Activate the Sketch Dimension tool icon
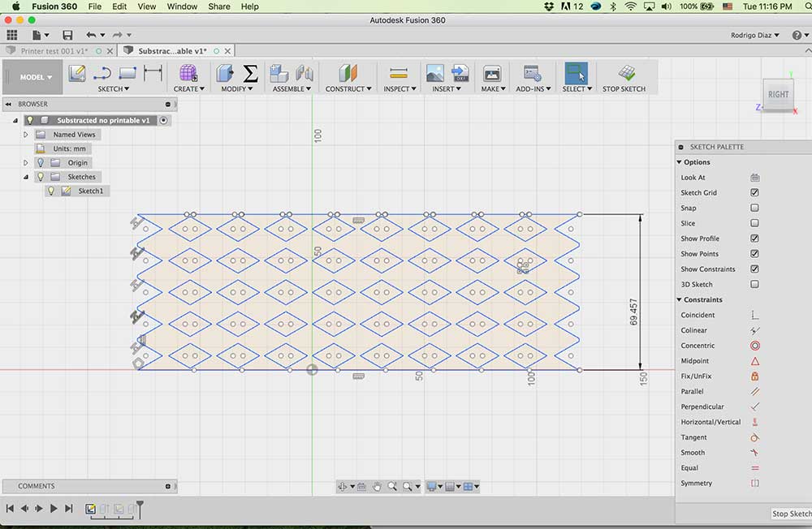Image resolution: width=812 pixels, height=529 pixels. click(153, 73)
